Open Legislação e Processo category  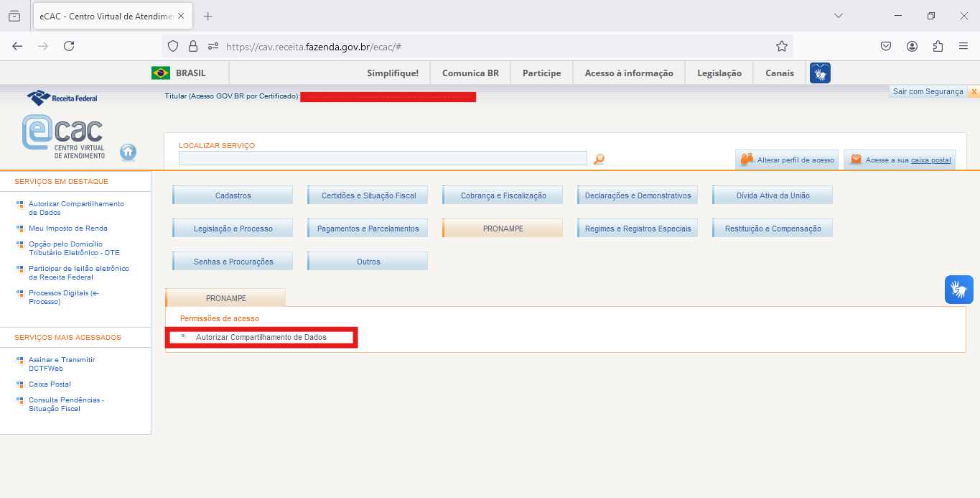[233, 229]
